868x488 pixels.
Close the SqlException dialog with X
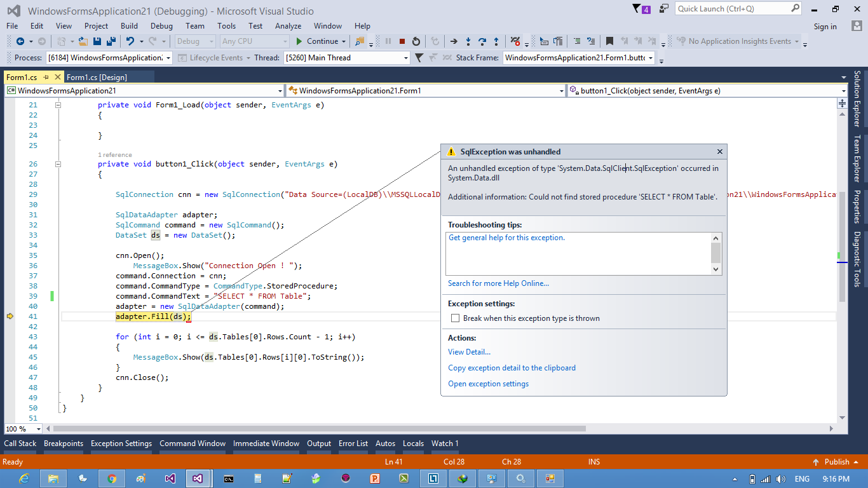click(720, 152)
